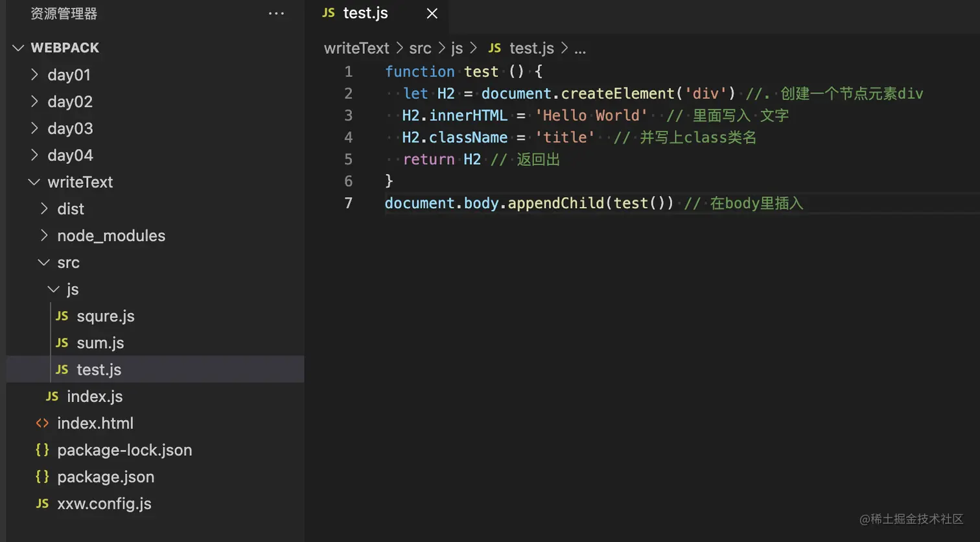Open index.js from the file tree
Screen dimensions: 980x542
point(95,396)
